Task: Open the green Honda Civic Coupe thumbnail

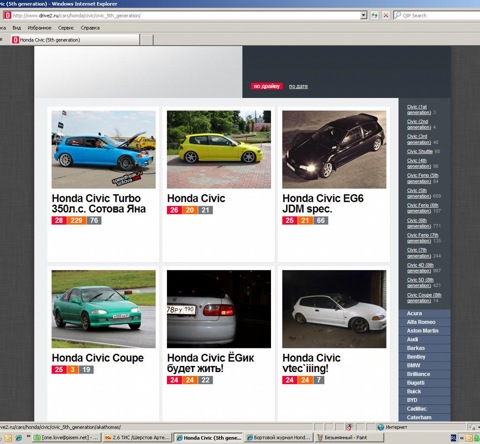Action: pyautogui.click(x=104, y=309)
